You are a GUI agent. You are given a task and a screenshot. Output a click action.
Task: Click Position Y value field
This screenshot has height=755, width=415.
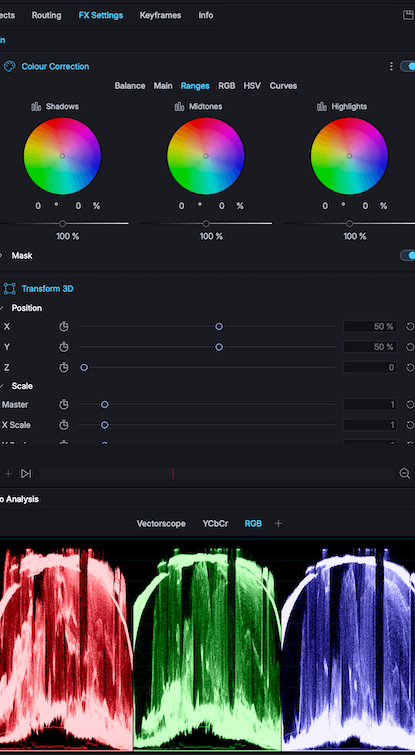tap(370, 347)
